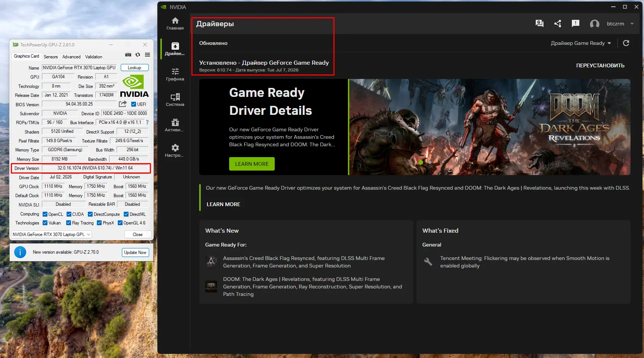This screenshot has width=644, height=358.
Task: Click the Memory Type value GDDR6 (Samsung)
Action: tap(65, 150)
